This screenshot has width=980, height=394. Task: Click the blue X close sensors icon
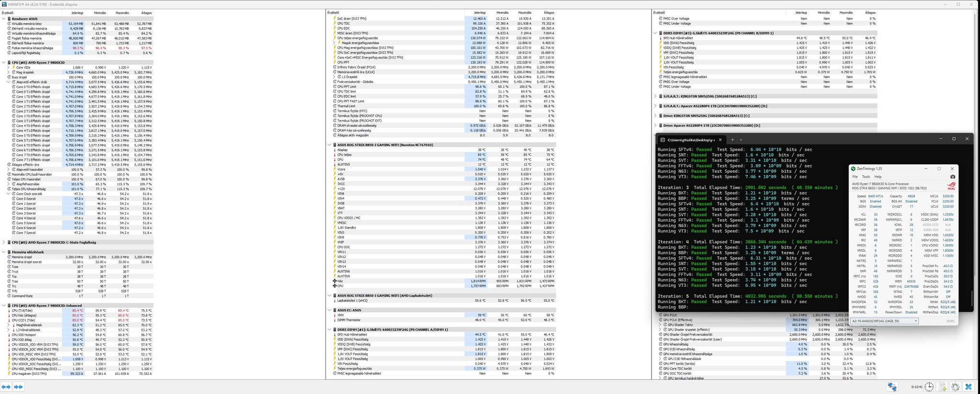pyautogui.click(x=968, y=387)
